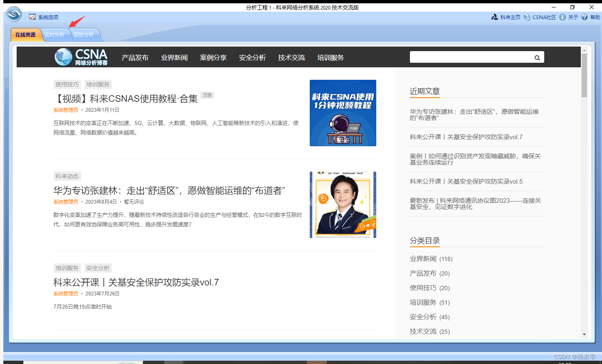Click the 暂无评论 comments link
Image resolution: width=602 pixels, height=364 pixels.
click(x=134, y=202)
